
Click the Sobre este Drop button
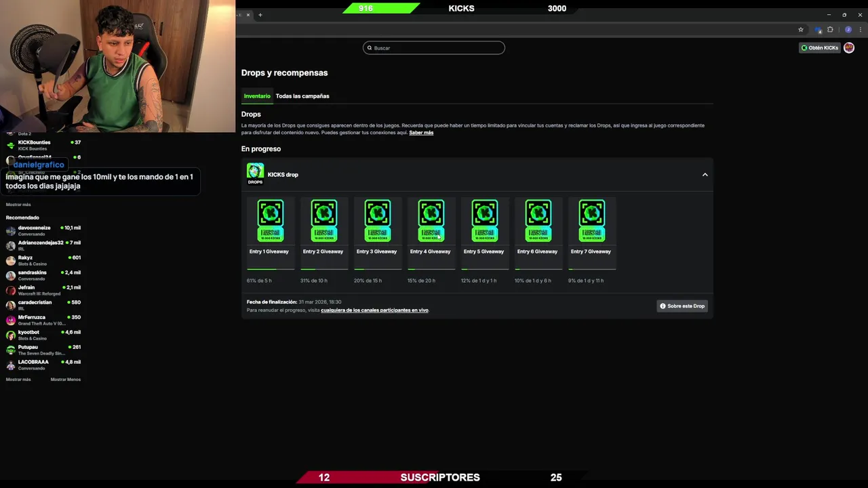pyautogui.click(x=682, y=306)
